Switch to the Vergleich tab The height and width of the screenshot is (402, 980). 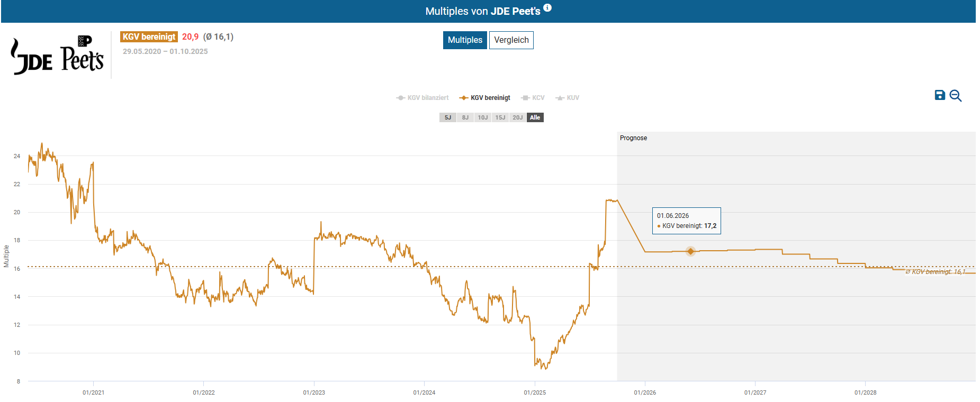coord(511,40)
